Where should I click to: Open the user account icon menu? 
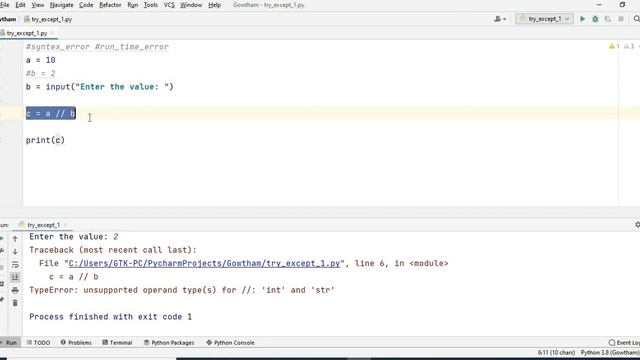pos(500,19)
